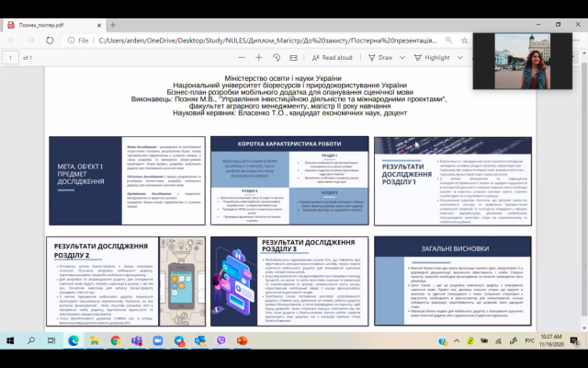Start Read aloud
Viewport: 588px width, 368px height.
(333, 57)
